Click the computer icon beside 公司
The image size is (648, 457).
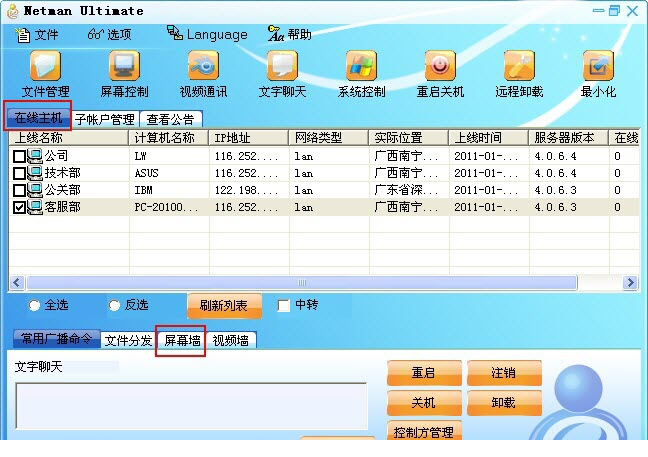[x=35, y=156]
